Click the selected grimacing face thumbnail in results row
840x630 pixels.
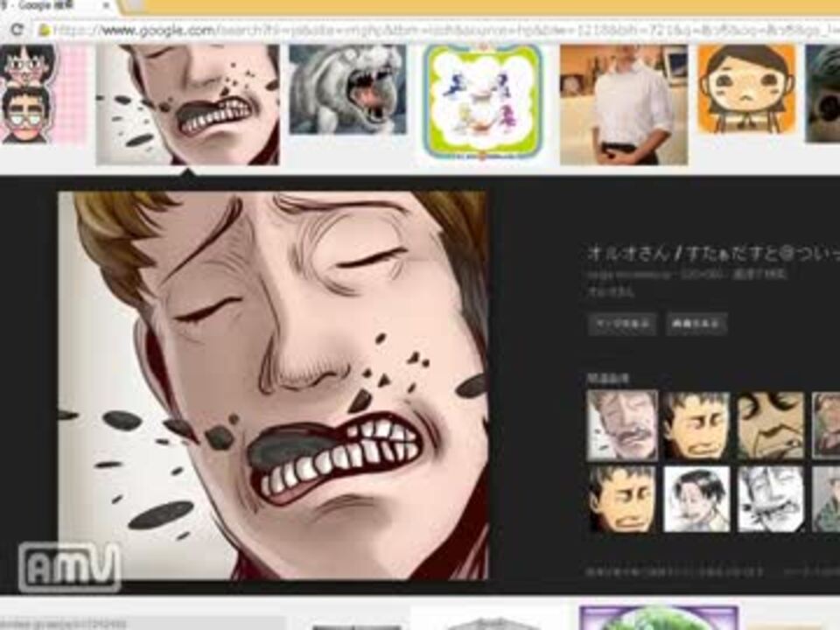click(x=187, y=104)
